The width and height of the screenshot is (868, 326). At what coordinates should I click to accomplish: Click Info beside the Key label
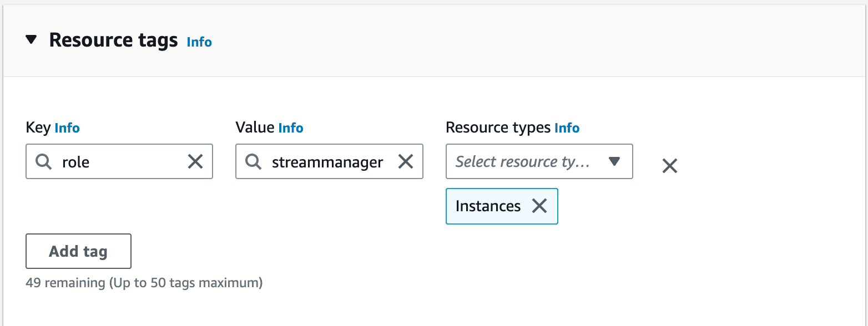pyautogui.click(x=67, y=128)
